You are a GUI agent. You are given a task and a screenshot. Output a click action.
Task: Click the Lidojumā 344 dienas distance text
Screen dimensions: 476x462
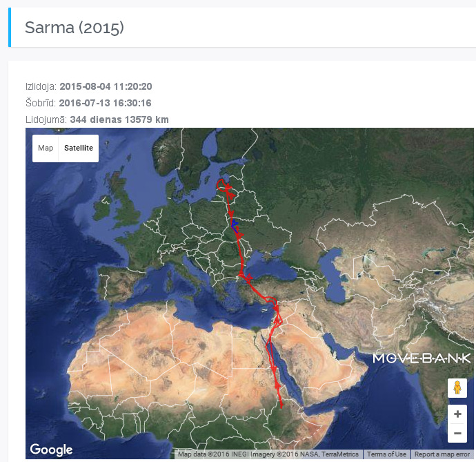119,119
